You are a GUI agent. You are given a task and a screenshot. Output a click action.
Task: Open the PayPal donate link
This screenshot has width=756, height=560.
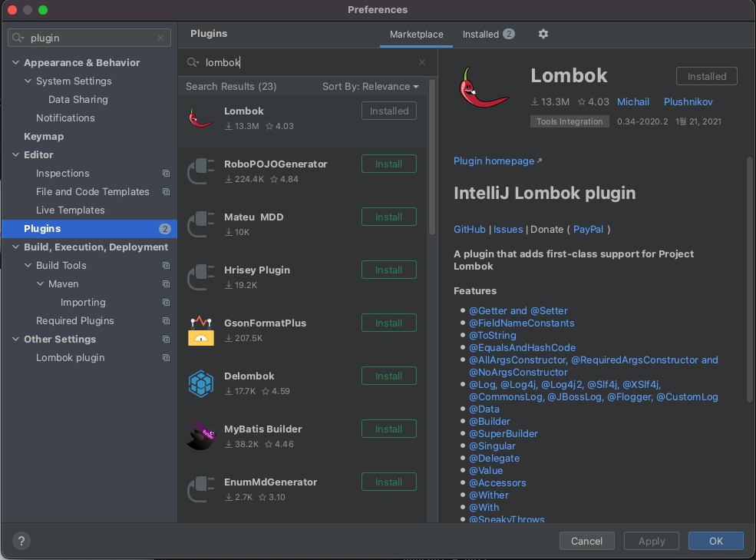pos(588,230)
